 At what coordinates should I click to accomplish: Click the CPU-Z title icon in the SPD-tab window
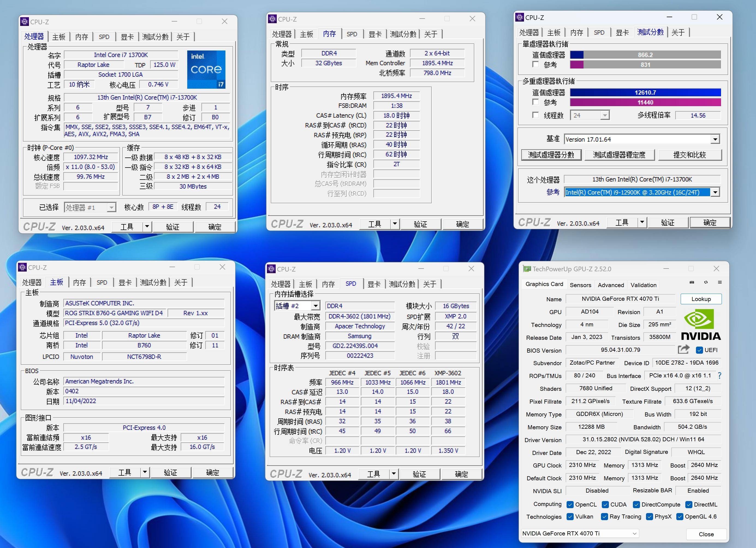pyautogui.click(x=271, y=269)
